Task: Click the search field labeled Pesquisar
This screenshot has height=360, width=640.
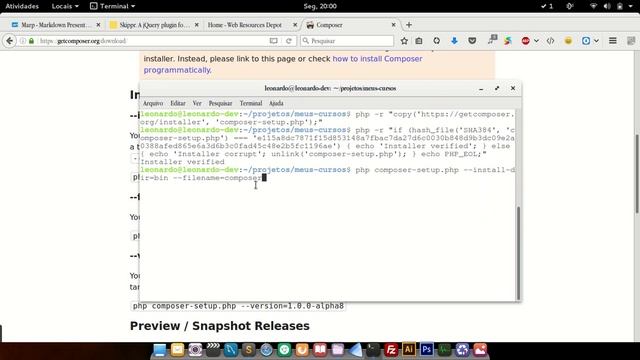Action: [x=347, y=41]
